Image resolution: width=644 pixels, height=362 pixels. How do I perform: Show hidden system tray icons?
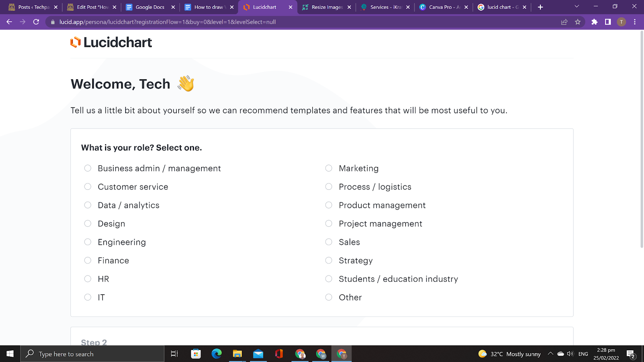pyautogui.click(x=550, y=354)
